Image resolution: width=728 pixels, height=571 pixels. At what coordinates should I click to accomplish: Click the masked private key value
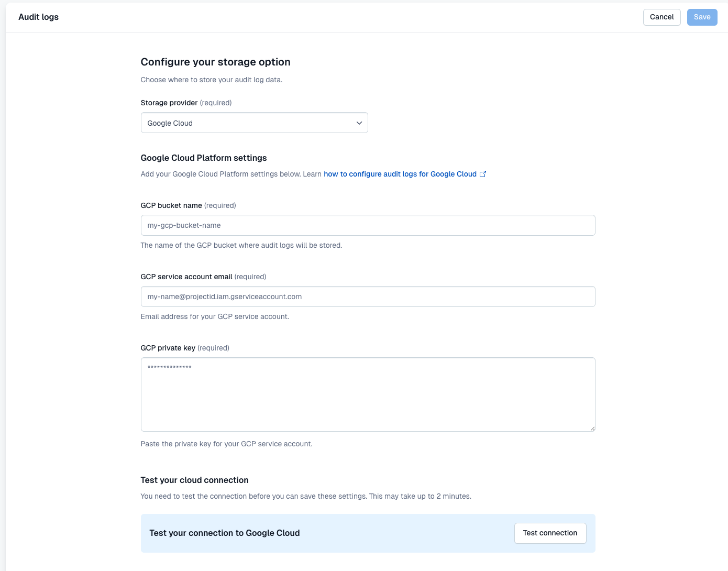[x=169, y=367]
